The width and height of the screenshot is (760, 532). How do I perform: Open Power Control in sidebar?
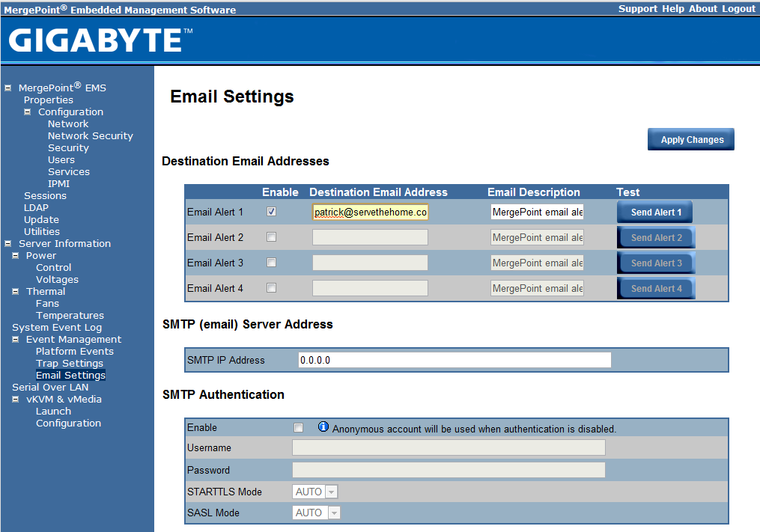pos(53,267)
